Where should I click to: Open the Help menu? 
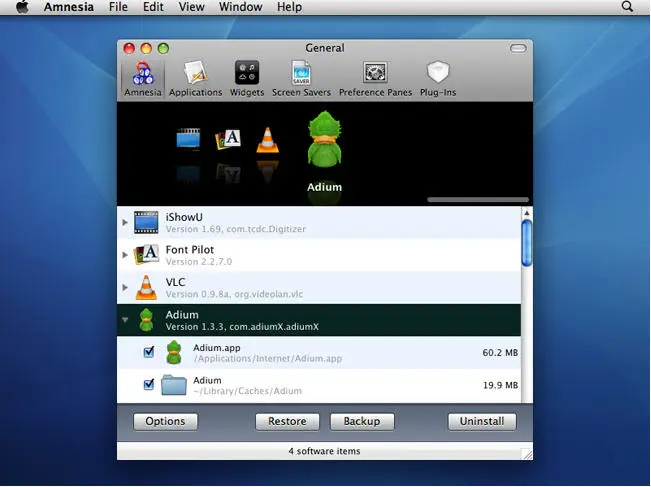click(x=289, y=7)
